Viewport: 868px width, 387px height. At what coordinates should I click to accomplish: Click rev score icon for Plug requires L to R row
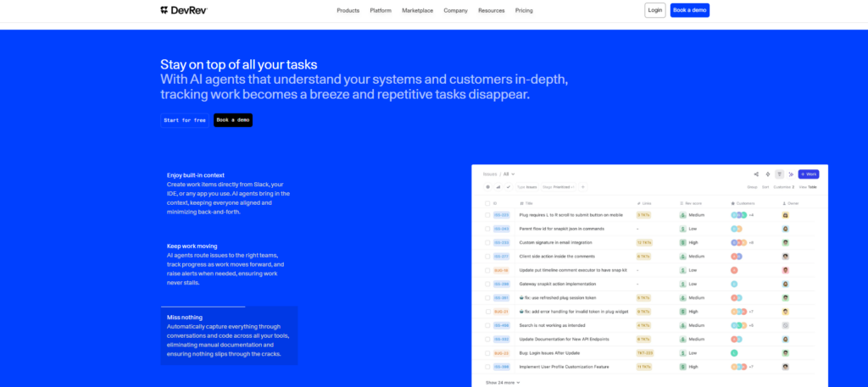coord(683,215)
